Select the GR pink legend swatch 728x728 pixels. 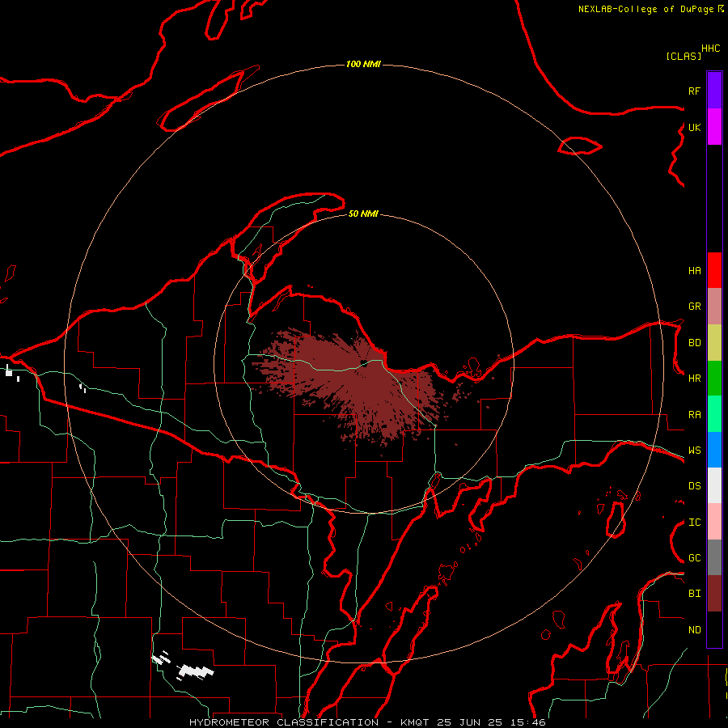714,307
